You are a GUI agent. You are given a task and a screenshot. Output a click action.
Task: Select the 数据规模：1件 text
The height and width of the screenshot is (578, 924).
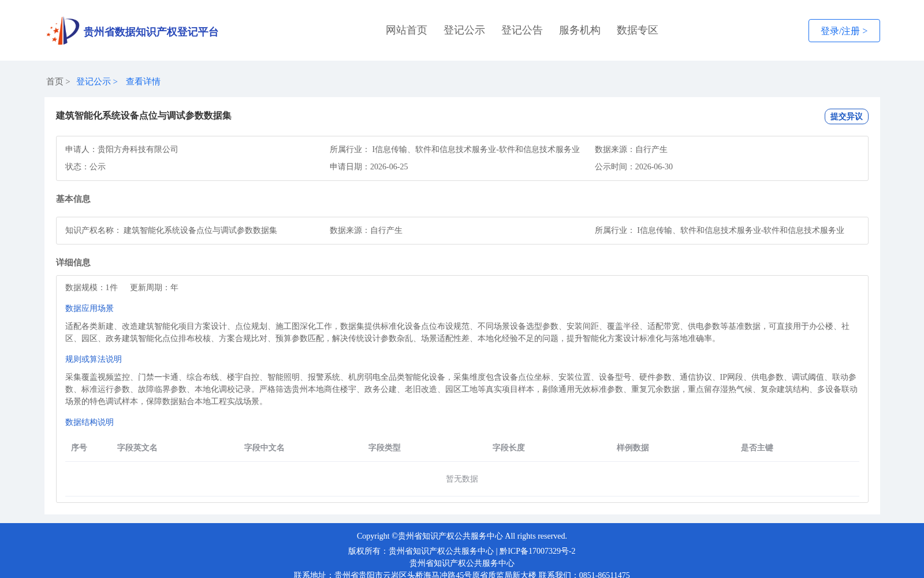[91, 287]
